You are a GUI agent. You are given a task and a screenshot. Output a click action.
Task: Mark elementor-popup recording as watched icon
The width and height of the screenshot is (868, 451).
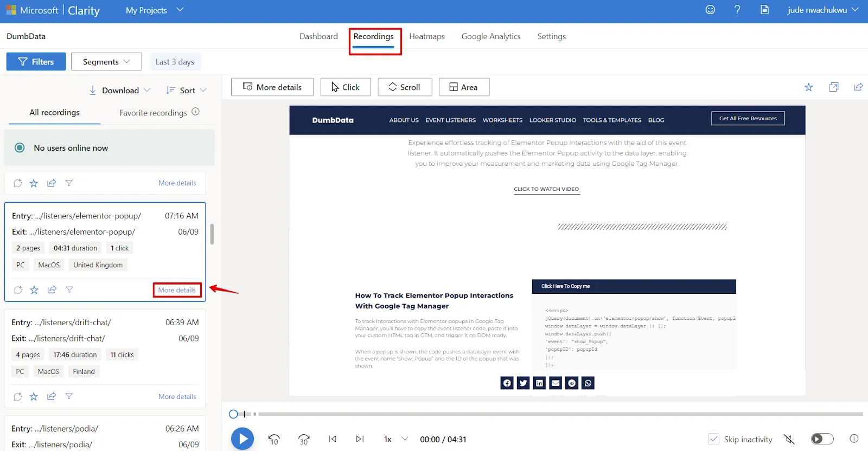[18, 290]
